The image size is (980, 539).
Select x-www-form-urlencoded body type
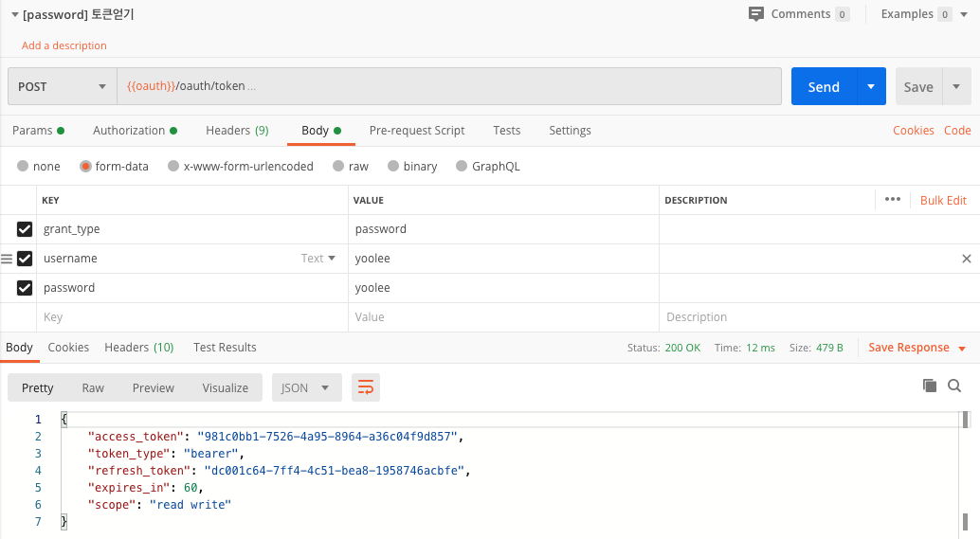pyautogui.click(x=173, y=166)
